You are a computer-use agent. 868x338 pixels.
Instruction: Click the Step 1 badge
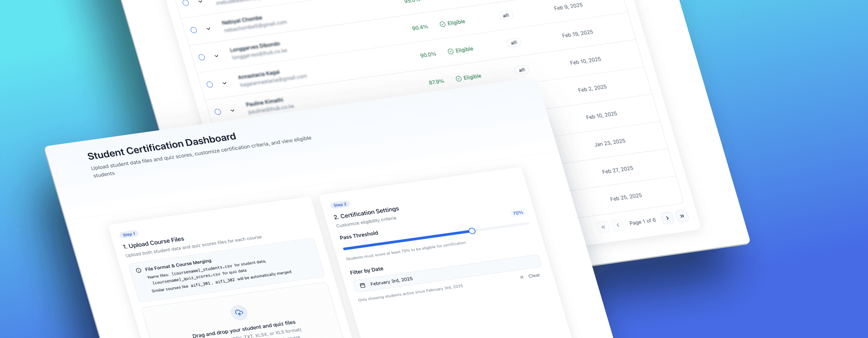click(129, 234)
